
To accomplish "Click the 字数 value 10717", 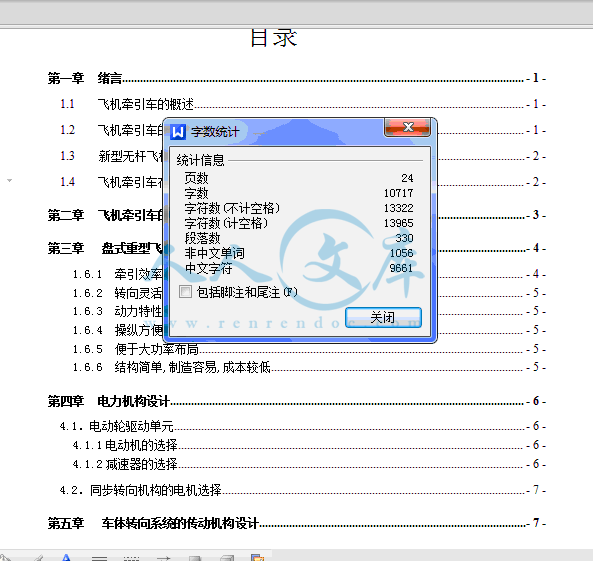I will pyautogui.click(x=399, y=193).
